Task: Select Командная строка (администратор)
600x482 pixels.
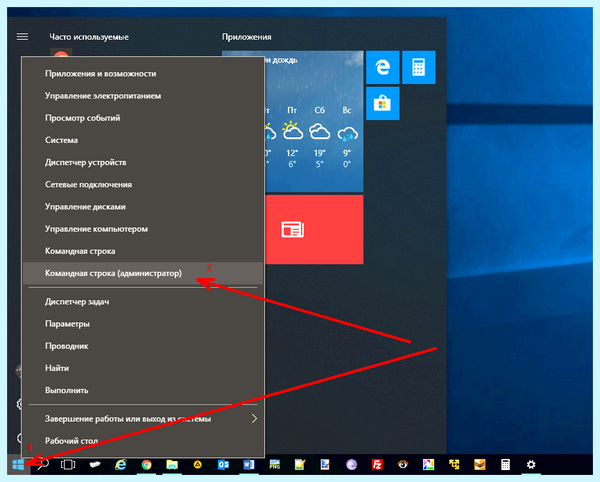Action: [x=143, y=273]
